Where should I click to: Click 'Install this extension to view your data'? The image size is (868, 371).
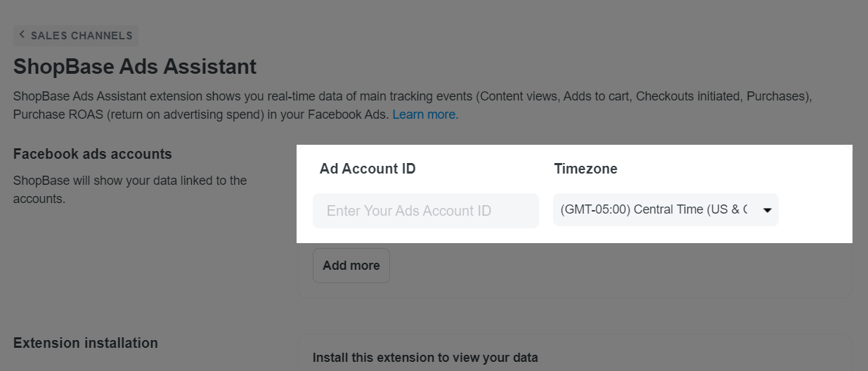[425, 358]
